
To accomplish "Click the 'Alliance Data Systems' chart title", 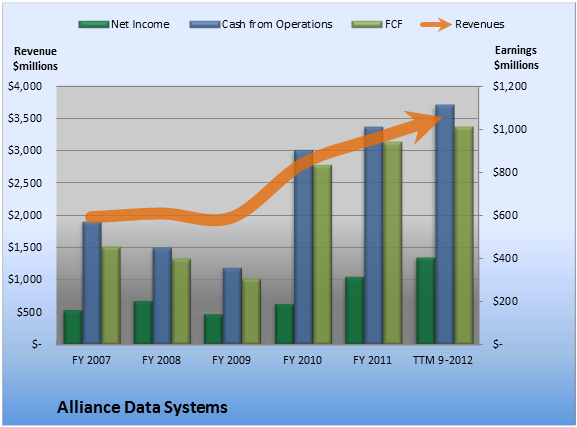I will pos(142,407).
